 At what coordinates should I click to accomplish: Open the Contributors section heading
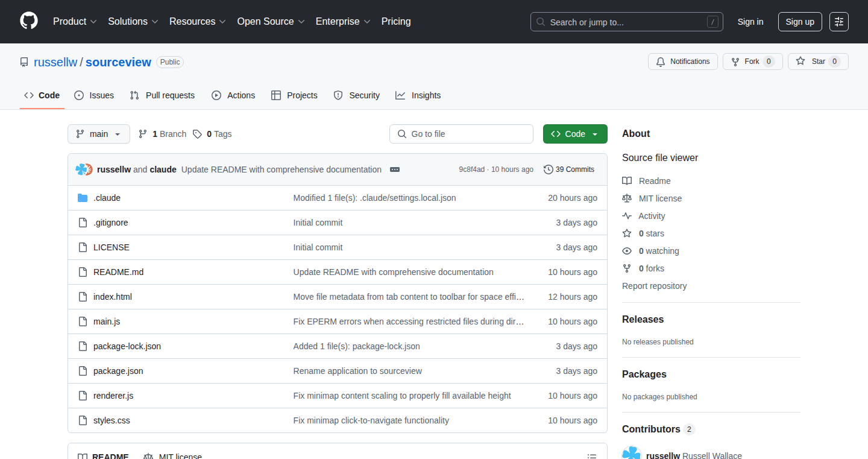(x=658, y=429)
